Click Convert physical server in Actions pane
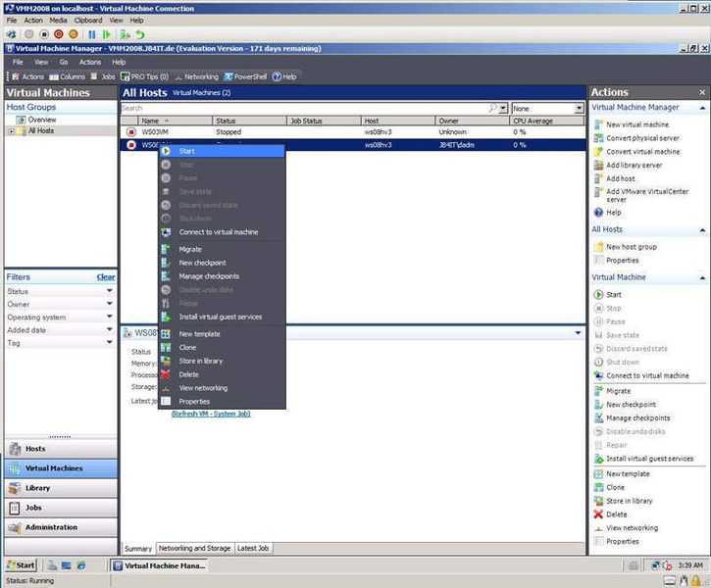Viewport: 711px width, 588px height. [642, 138]
